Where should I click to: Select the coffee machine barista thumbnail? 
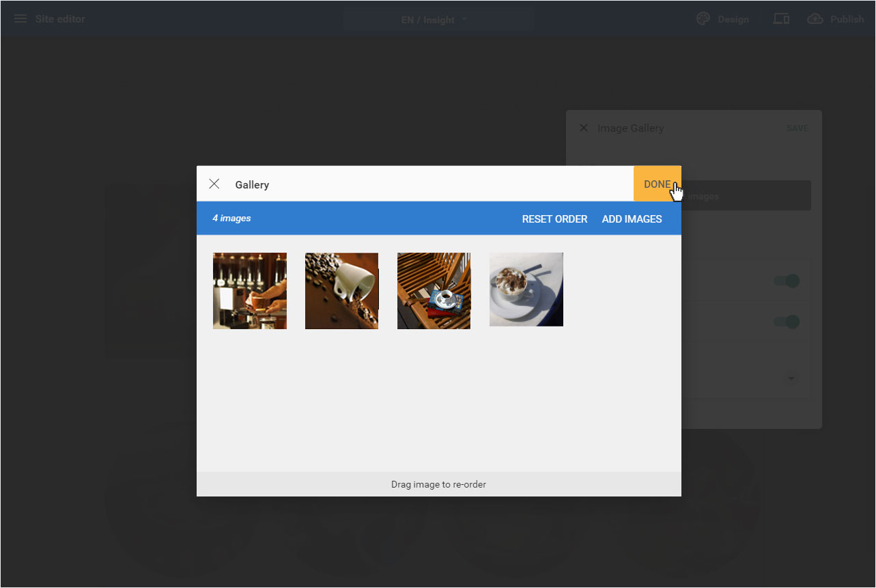[x=250, y=291]
